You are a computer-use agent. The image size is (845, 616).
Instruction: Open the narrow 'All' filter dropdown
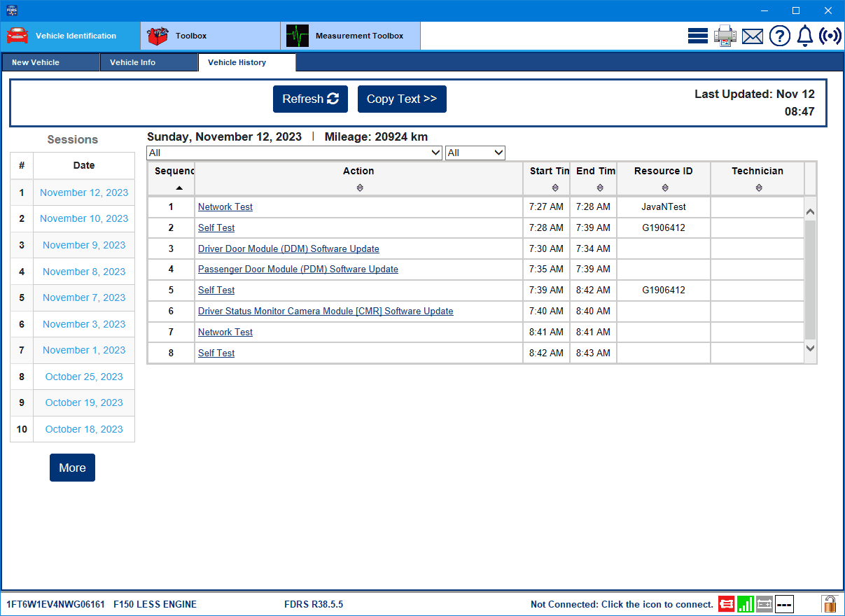click(475, 153)
